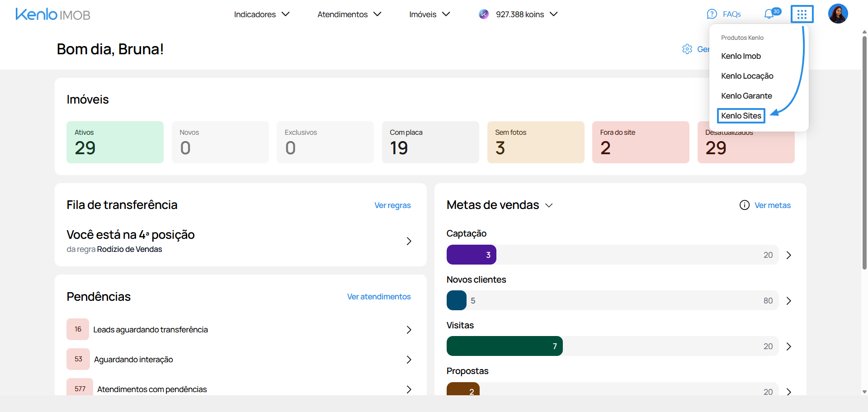This screenshot has height=412, width=868.
Task: Open the Aguardando interação chevron
Action: click(409, 360)
